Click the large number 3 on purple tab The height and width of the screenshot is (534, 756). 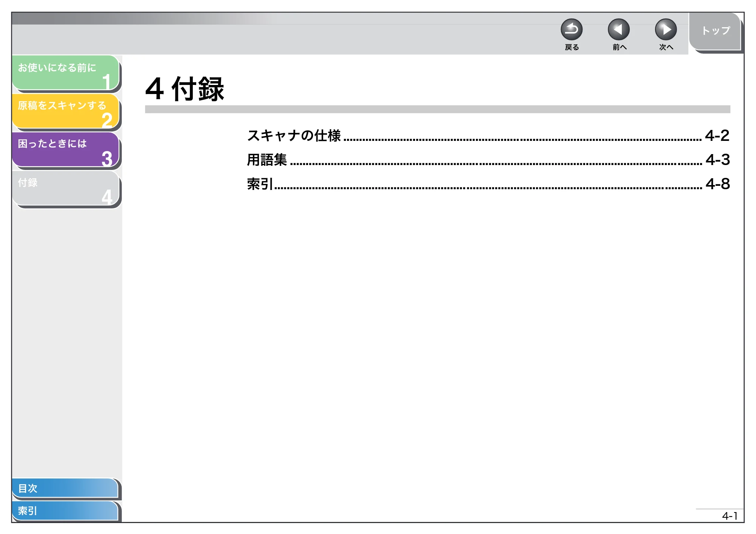[x=107, y=158]
